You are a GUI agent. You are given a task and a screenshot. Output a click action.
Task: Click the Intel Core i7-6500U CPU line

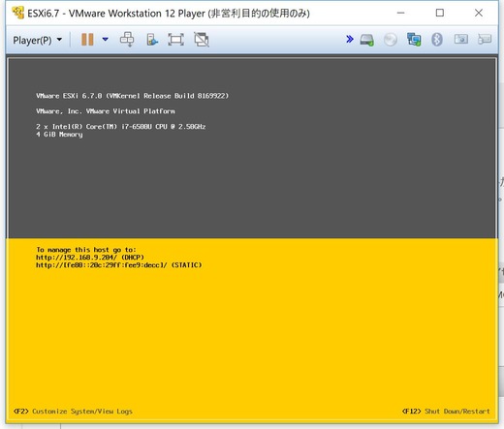point(121,127)
